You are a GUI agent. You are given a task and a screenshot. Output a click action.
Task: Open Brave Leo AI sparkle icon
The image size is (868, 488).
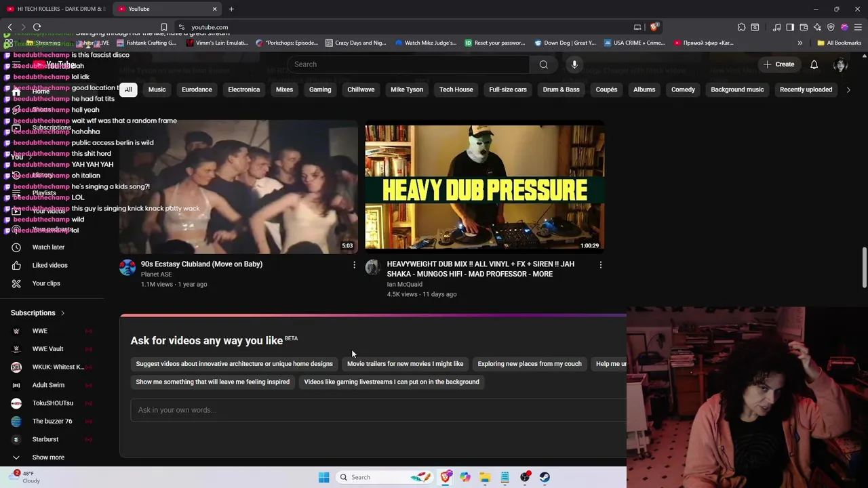click(817, 27)
